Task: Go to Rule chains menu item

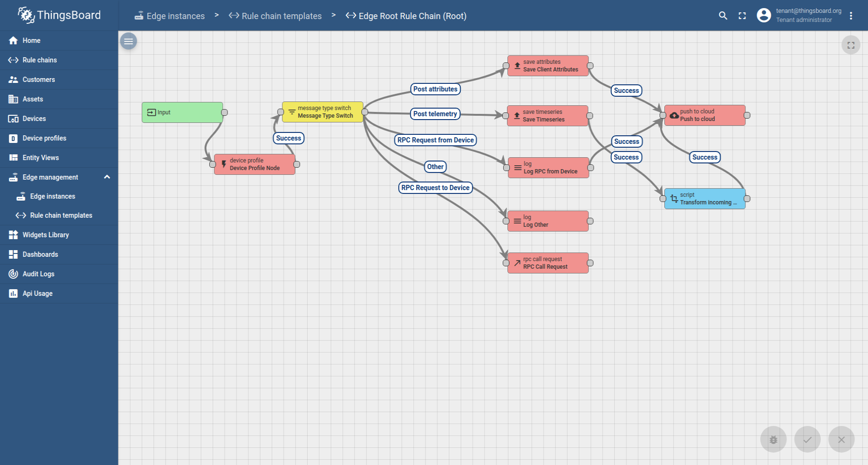Action: (x=59, y=60)
